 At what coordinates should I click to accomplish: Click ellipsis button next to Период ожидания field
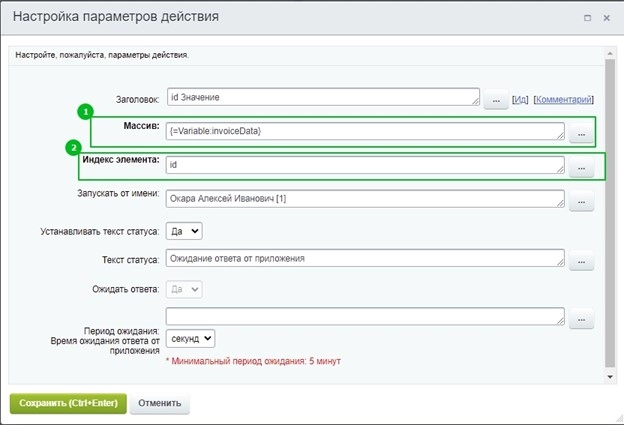(x=581, y=321)
